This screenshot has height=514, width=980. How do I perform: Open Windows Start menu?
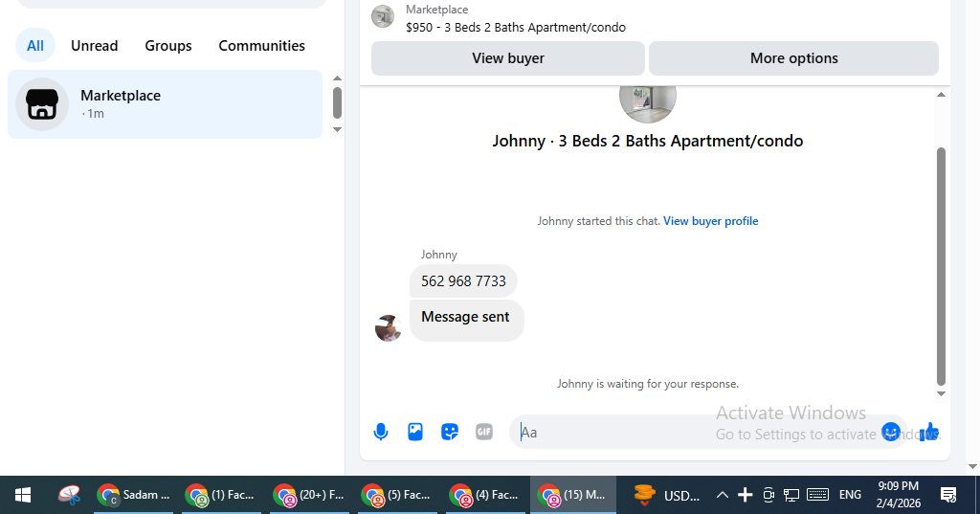(23, 495)
